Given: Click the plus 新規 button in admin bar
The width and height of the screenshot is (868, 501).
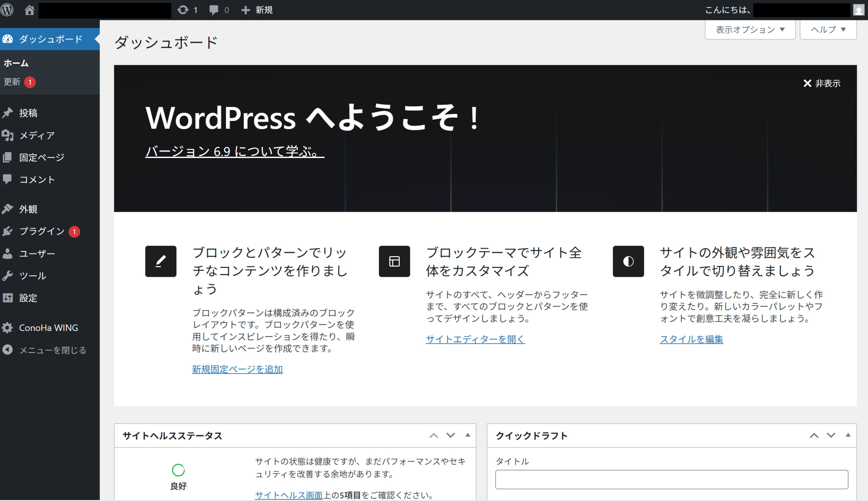Looking at the screenshot, I should (x=257, y=9).
